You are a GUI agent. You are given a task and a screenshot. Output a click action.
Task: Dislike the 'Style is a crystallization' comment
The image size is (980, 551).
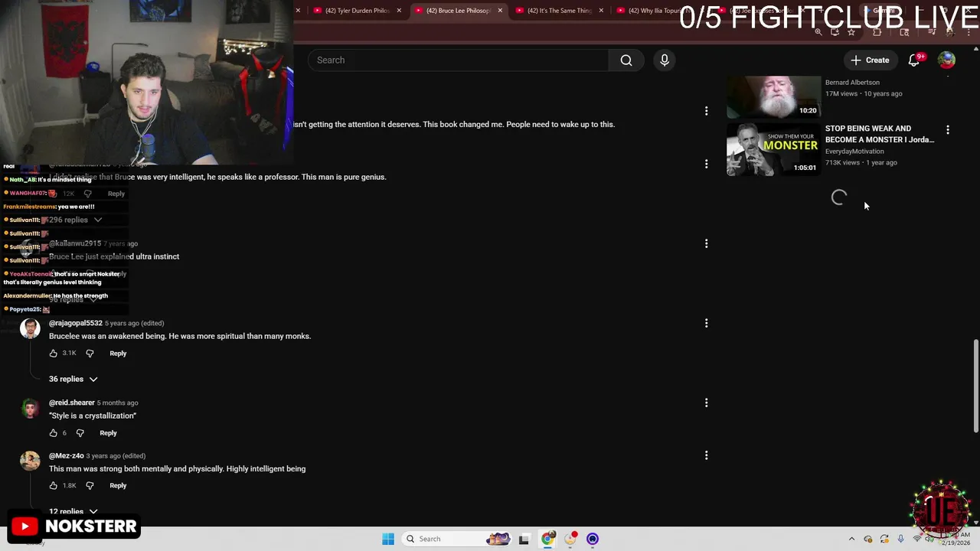(80, 433)
